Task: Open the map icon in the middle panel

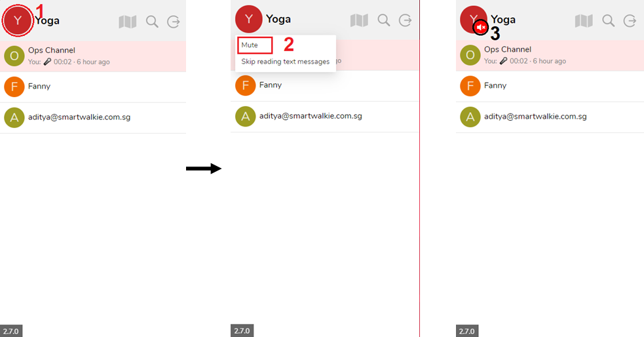Action: (359, 20)
